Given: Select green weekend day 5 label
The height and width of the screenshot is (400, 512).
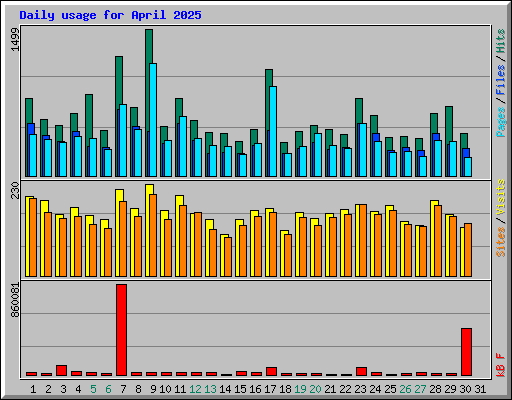Looking at the screenshot, I should pyautogui.click(x=93, y=389).
